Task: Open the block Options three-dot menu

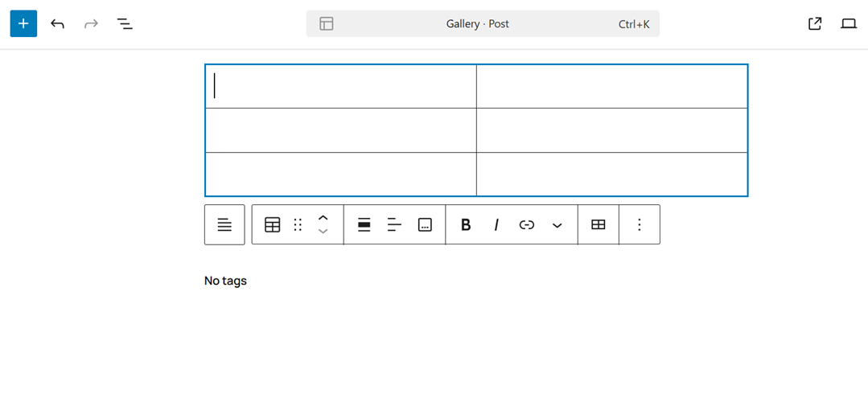Action: (640, 225)
